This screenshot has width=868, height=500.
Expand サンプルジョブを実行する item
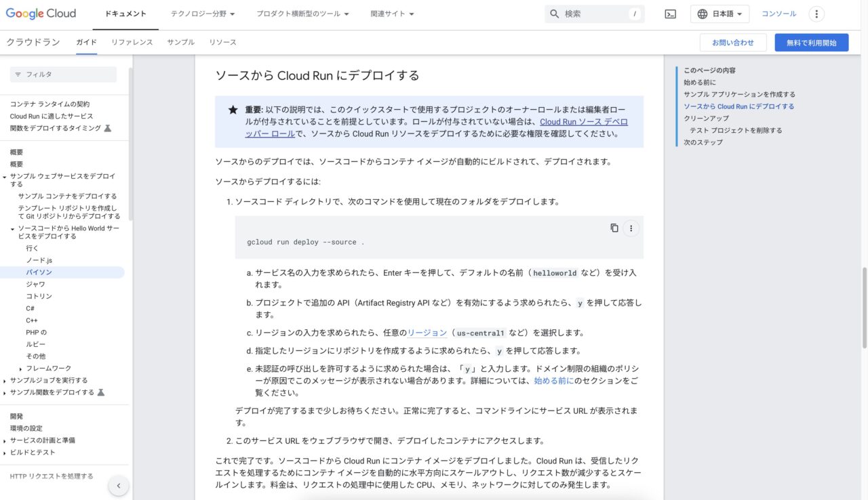[x=5, y=381]
